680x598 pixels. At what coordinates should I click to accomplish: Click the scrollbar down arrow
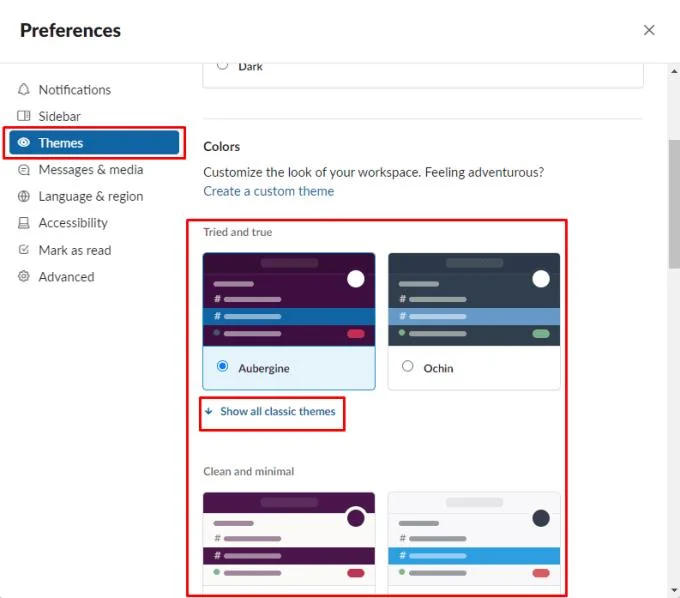[x=674, y=590]
